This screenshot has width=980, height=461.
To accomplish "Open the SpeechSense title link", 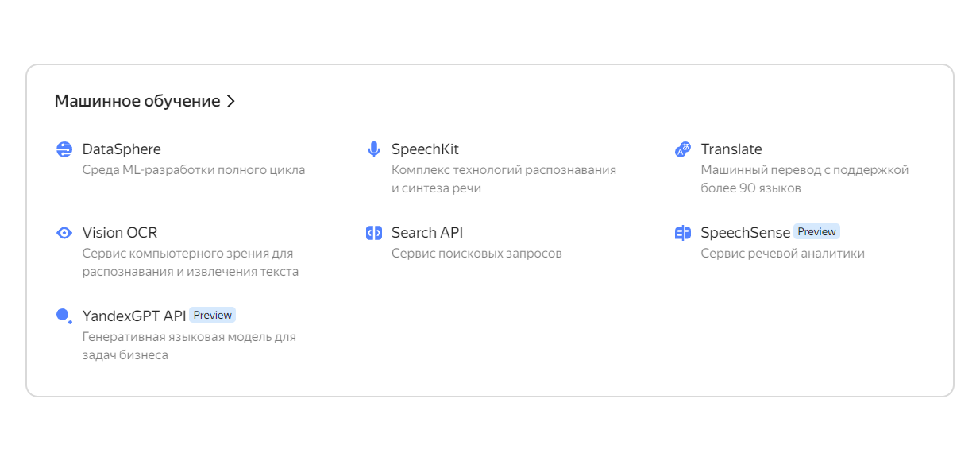I will [746, 233].
